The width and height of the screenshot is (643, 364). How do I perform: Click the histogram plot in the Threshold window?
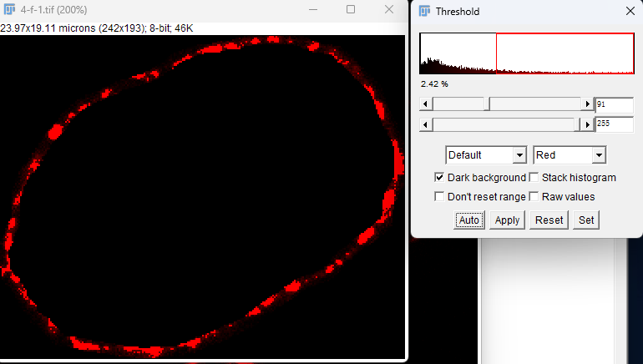(x=527, y=53)
